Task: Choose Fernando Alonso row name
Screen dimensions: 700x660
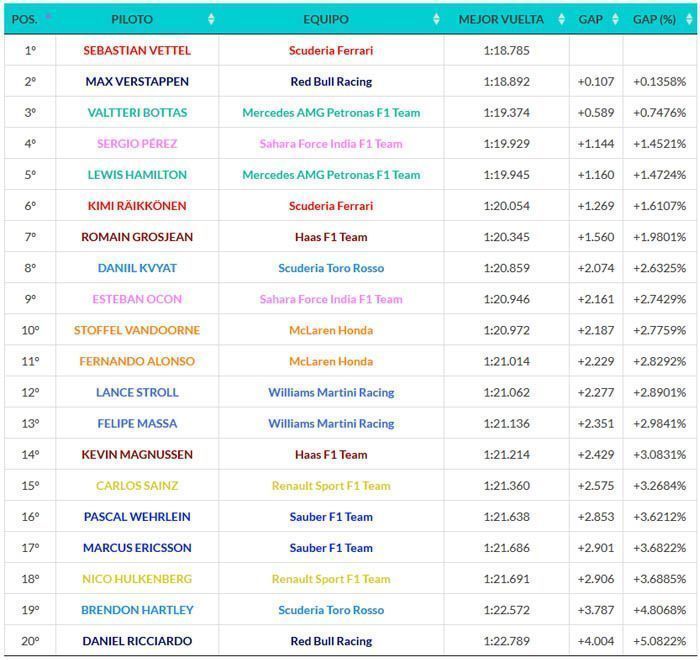Action: [x=137, y=361]
